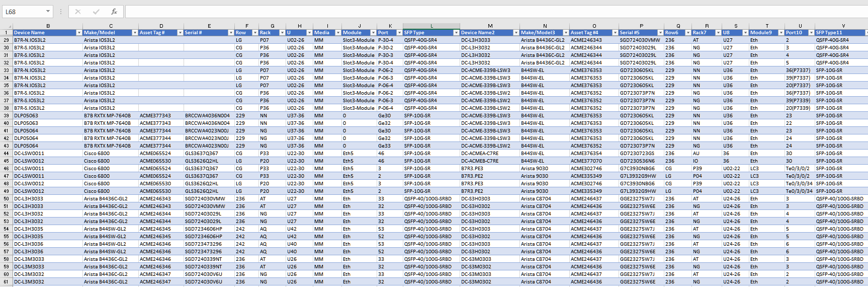Click the Enter checkmark icon in formula bar
Screen dimensions: 868x287
[x=96, y=12]
